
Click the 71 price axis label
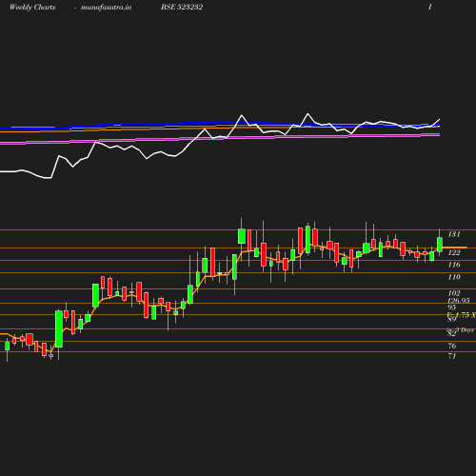click(x=452, y=356)
